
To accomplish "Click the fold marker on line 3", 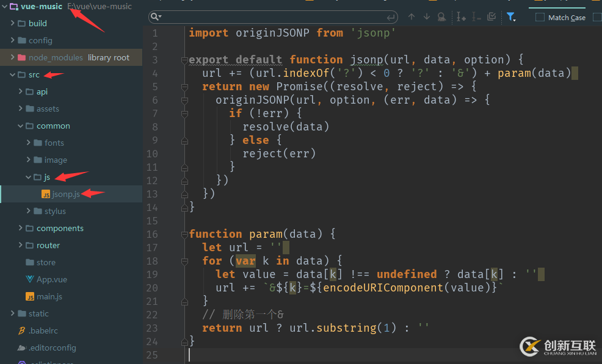I will (x=184, y=60).
